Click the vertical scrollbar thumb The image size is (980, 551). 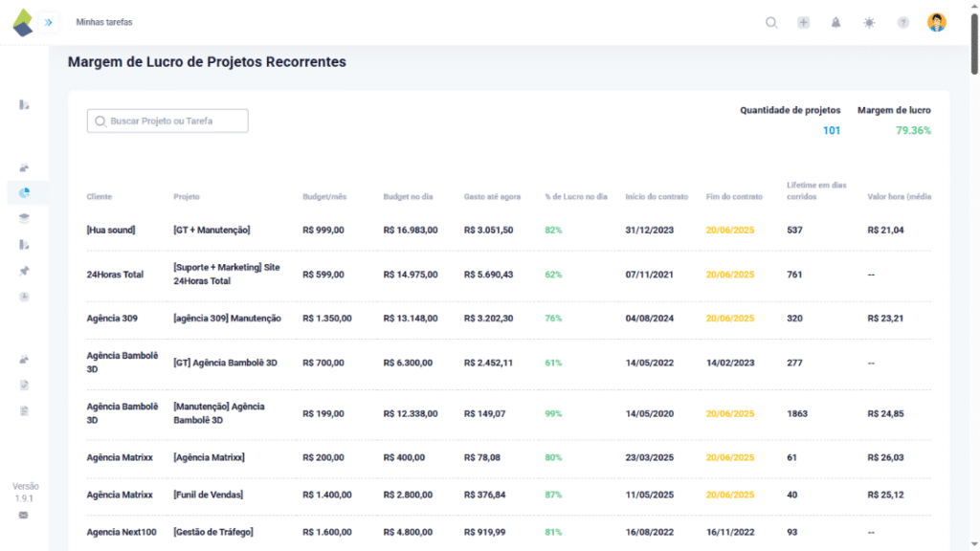[973, 44]
